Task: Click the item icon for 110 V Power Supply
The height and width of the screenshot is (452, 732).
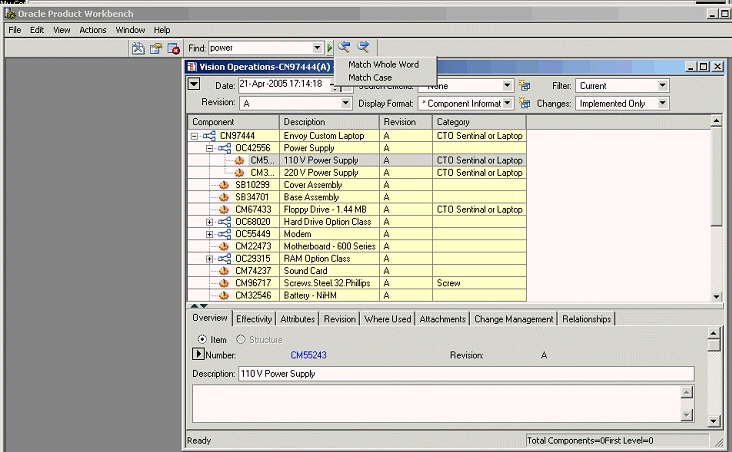Action: click(x=239, y=160)
